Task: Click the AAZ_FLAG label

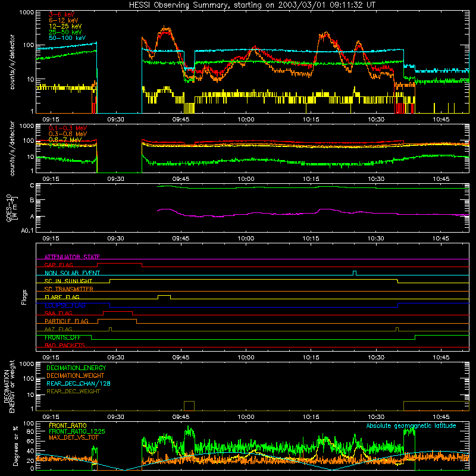Action: pyautogui.click(x=58, y=329)
